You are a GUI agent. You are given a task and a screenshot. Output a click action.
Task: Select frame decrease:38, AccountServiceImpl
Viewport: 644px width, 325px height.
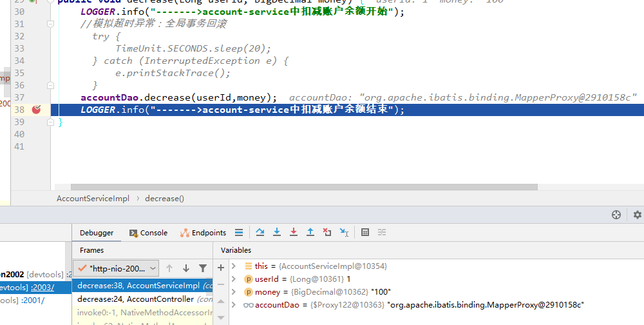coord(142,286)
